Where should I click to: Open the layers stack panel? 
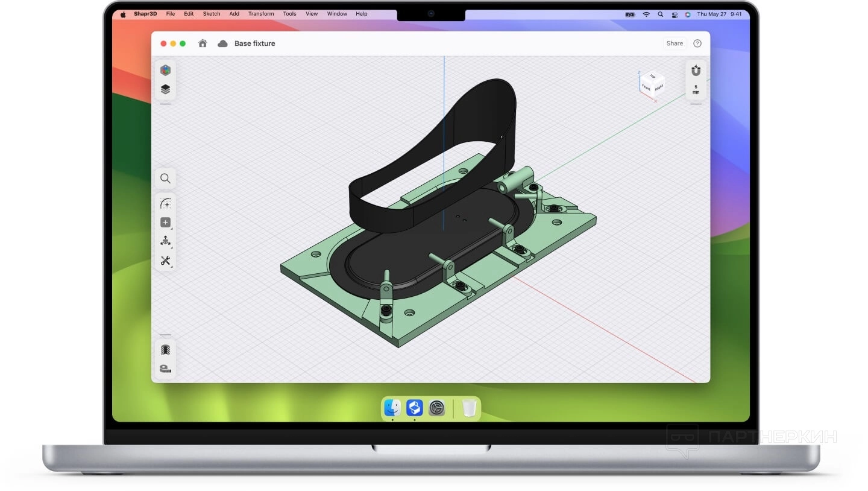coord(165,89)
